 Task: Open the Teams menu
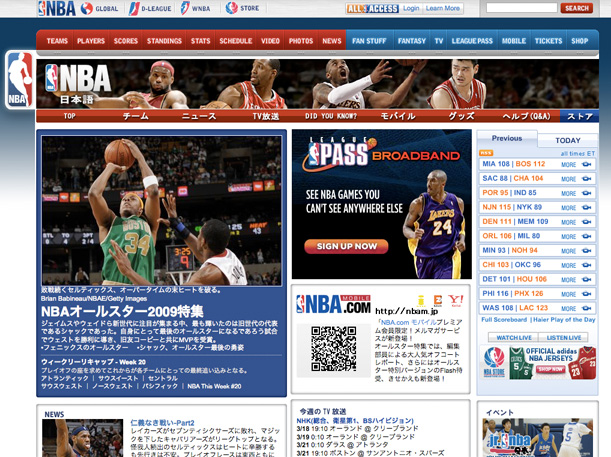click(57, 41)
